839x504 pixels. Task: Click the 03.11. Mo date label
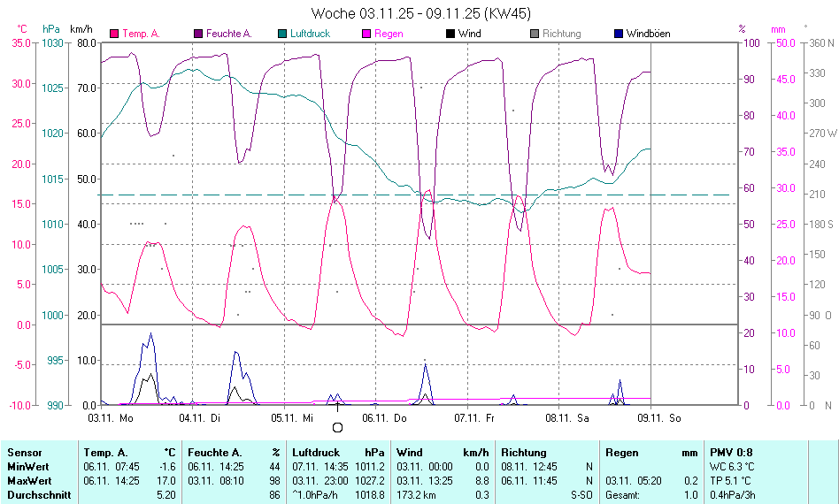(111, 416)
